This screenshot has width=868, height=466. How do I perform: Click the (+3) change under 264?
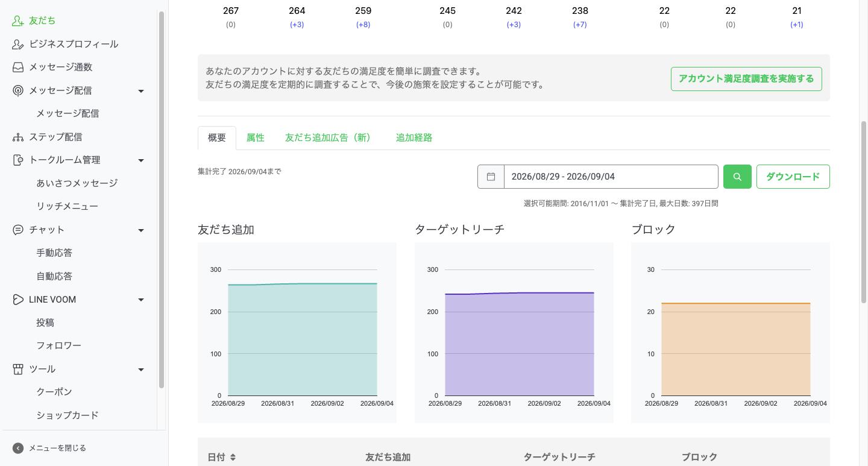(297, 25)
